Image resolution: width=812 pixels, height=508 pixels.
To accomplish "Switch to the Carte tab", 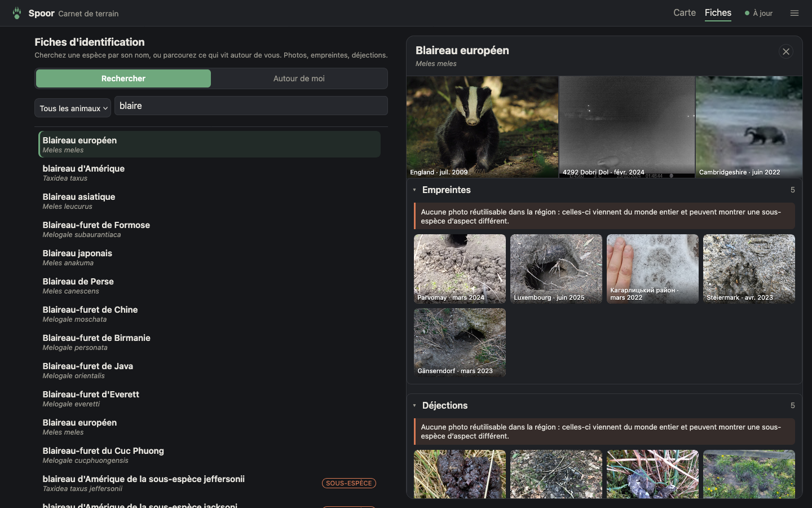I will click(685, 12).
